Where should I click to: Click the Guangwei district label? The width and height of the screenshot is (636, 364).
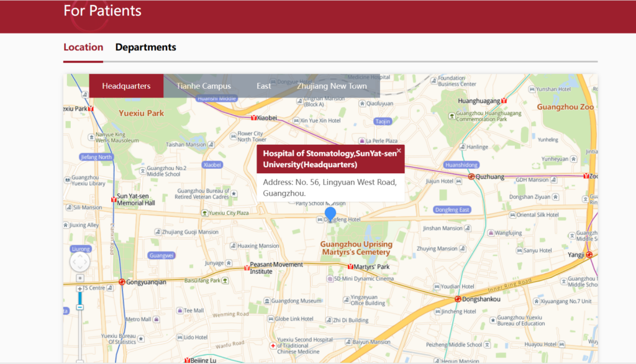pos(161,255)
